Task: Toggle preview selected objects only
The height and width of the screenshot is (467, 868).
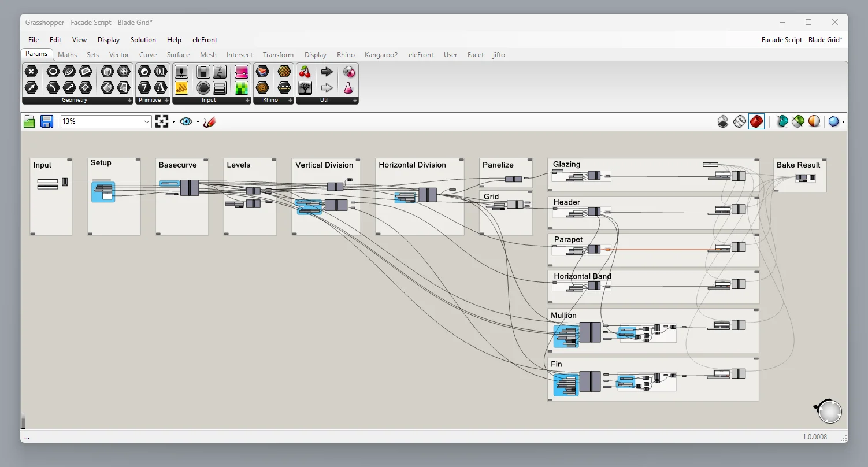Action: click(782, 121)
